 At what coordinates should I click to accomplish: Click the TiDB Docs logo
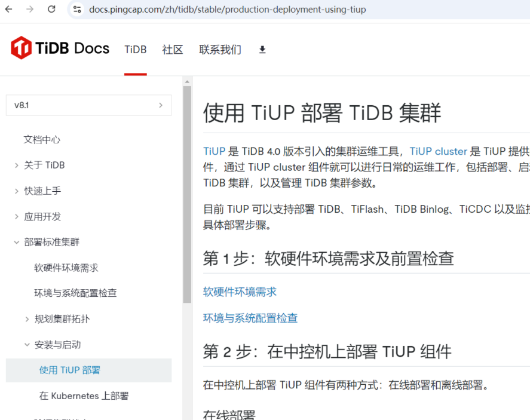(x=60, y=48)
